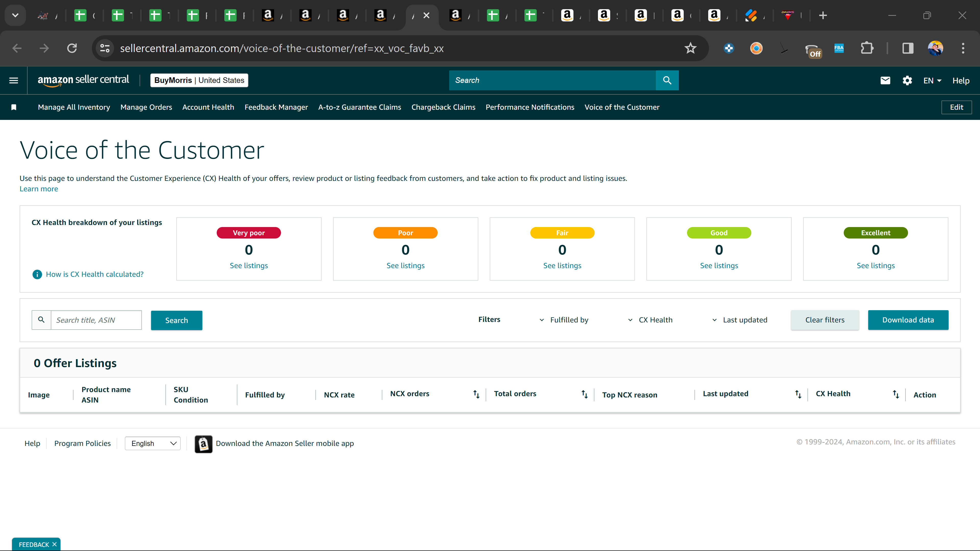Screen dimensions: 980x551
Task: Go to Account Health
Action: point(208,107)
